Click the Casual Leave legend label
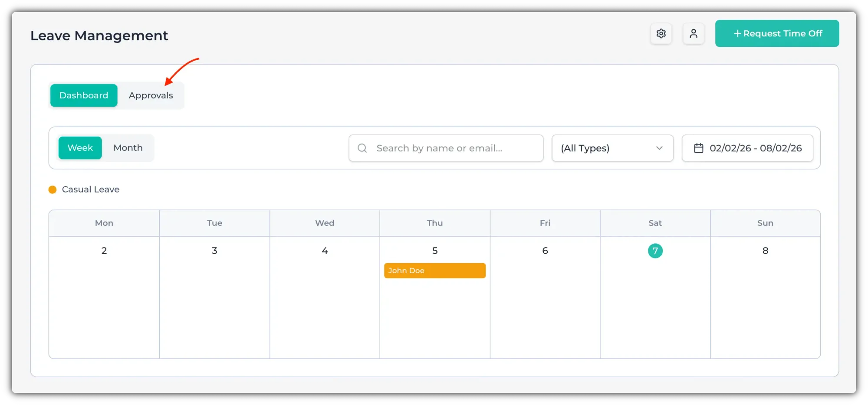868x405 pixels. 90,189
